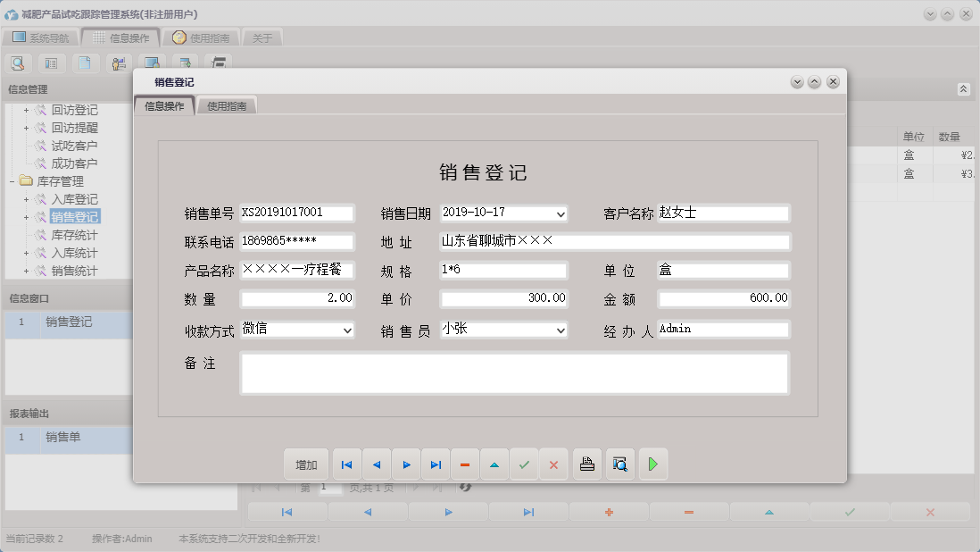This screenshot has height=552, width=980.
Task: Open the document list icon on the toolbar
Action: (51, 63)
